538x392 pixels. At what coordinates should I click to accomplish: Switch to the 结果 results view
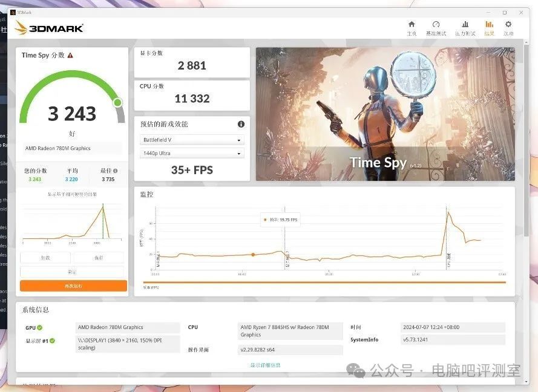click(489, 28)
